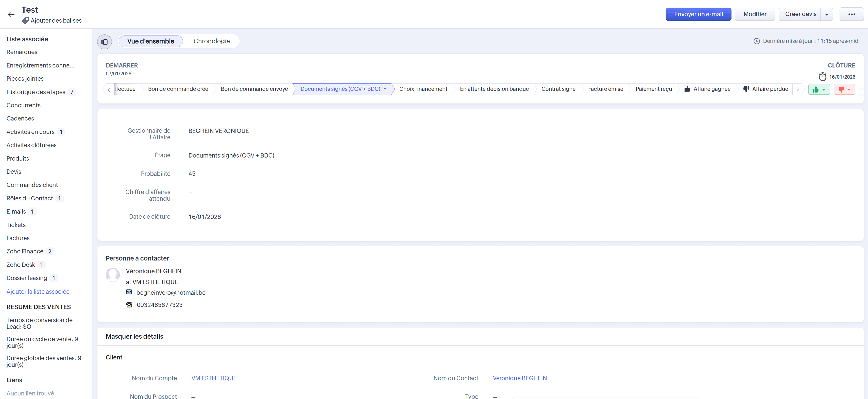The height and width of the screenshot is (399, 868).
Task: Select the Choix financement stage
Action: click(423, 89)
